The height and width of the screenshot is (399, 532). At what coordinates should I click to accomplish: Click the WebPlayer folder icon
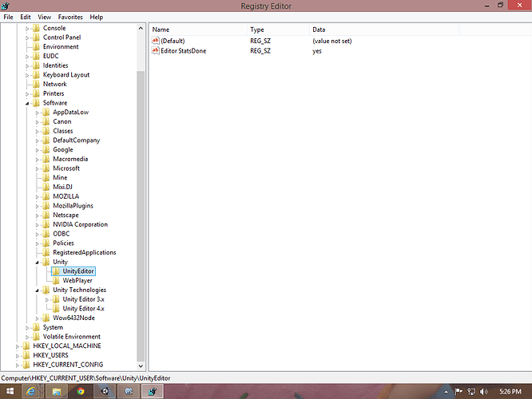(56, 281)
